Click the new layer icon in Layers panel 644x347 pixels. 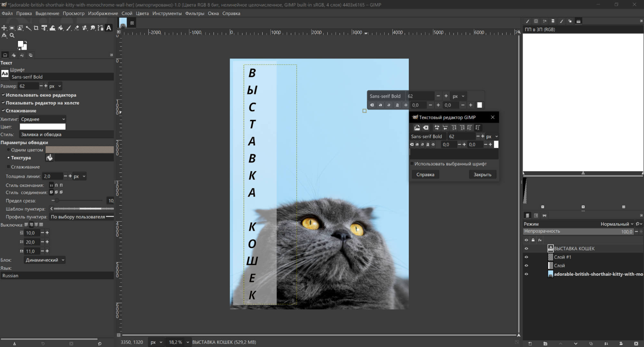[530, 343]
